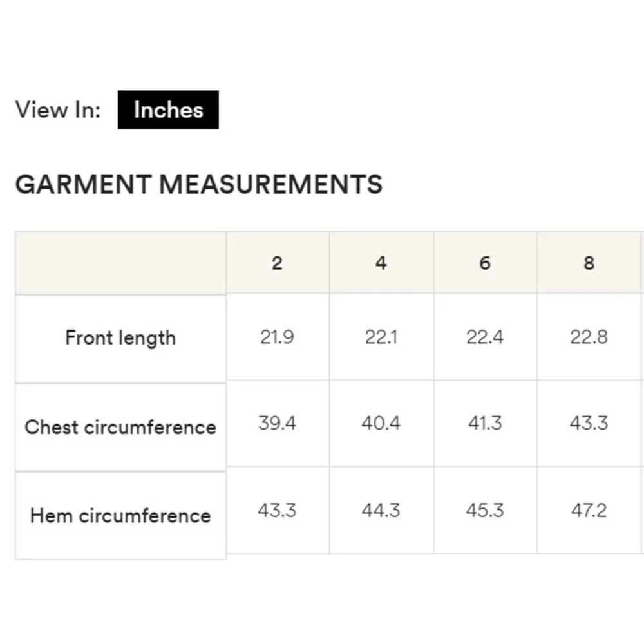
Task: Click the 41.3 chest circumference cell
Action: pos(485,423)
